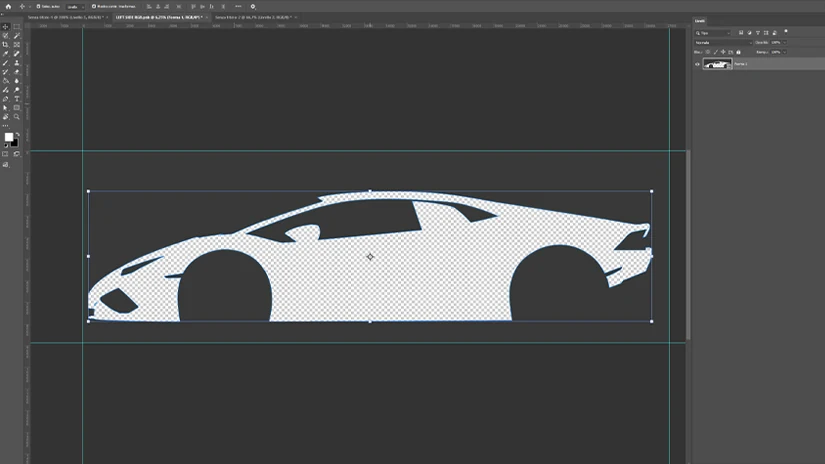
Task: Swap foreground and background colors
Action: [17, 135]
